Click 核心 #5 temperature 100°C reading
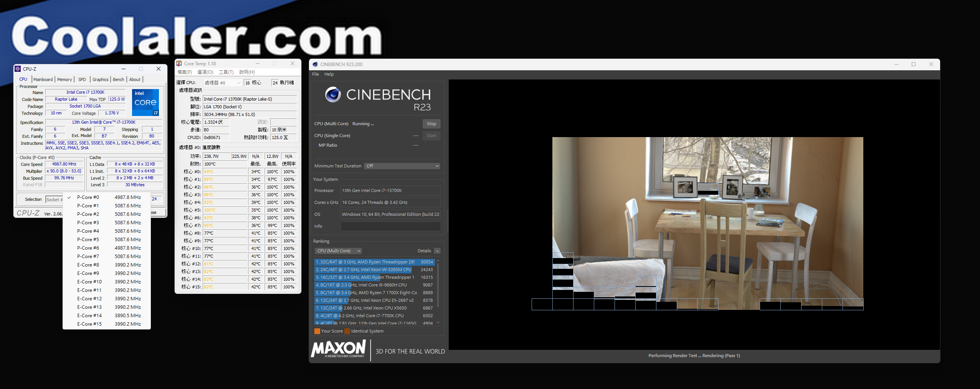 [225, 210]
